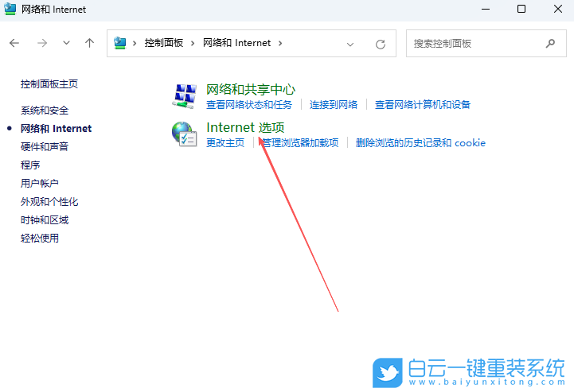574x392 pixels.
Task: Open 外观和个性化 category
Action: click(x=49, y=201)
